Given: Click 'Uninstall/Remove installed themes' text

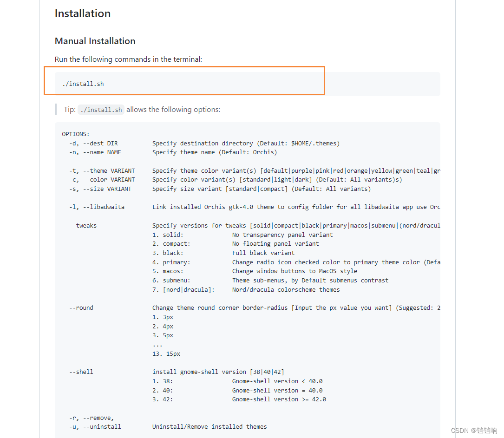Looking at the screenshot, I should coord(209,427).
